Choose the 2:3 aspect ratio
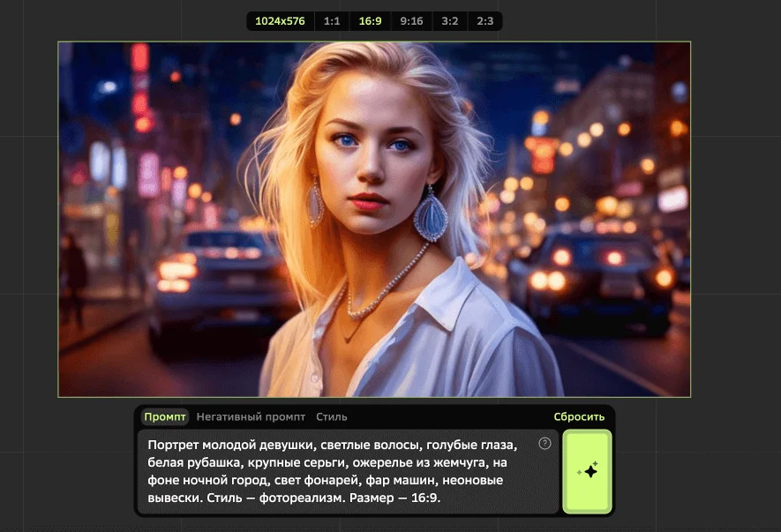This screenshot has height=532, width=781. coord(485,21)
